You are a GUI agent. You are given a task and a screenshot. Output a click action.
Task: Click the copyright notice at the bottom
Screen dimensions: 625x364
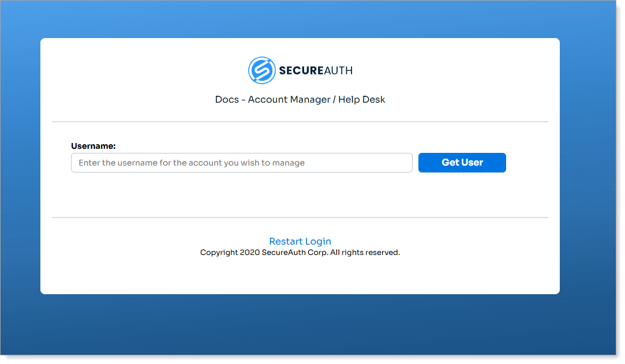tap(300, 252)
